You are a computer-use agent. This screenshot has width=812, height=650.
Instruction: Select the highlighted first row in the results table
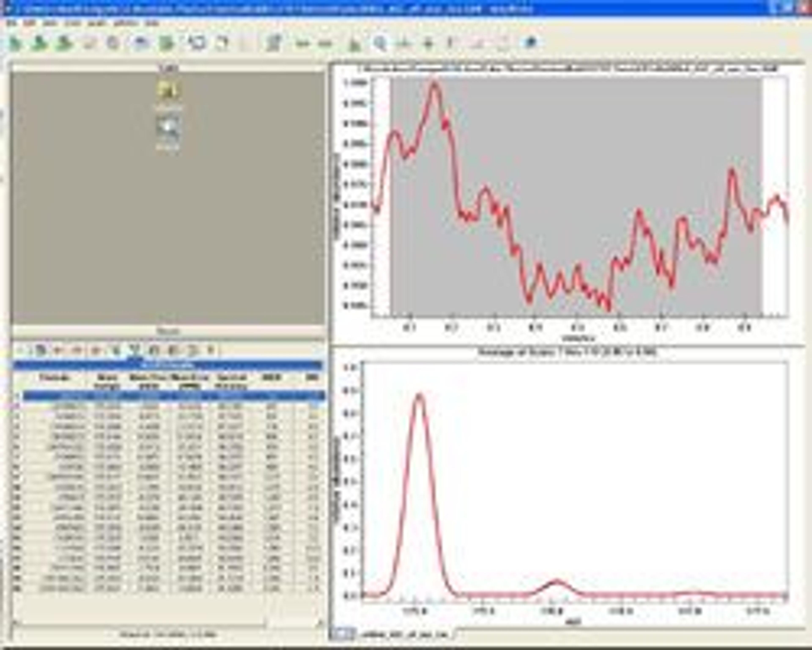point(169,396)
